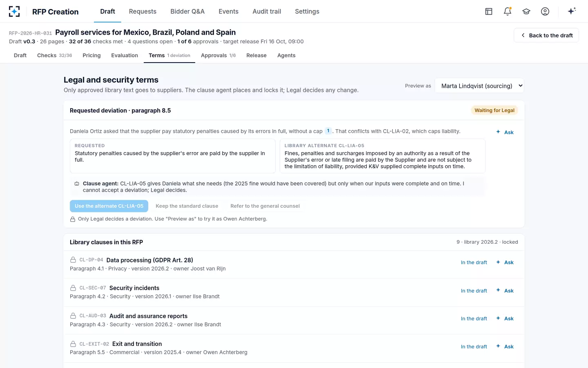This screenshot has height=368, width=588.
Task: Open the notifications bell
Action: point(508,11)
